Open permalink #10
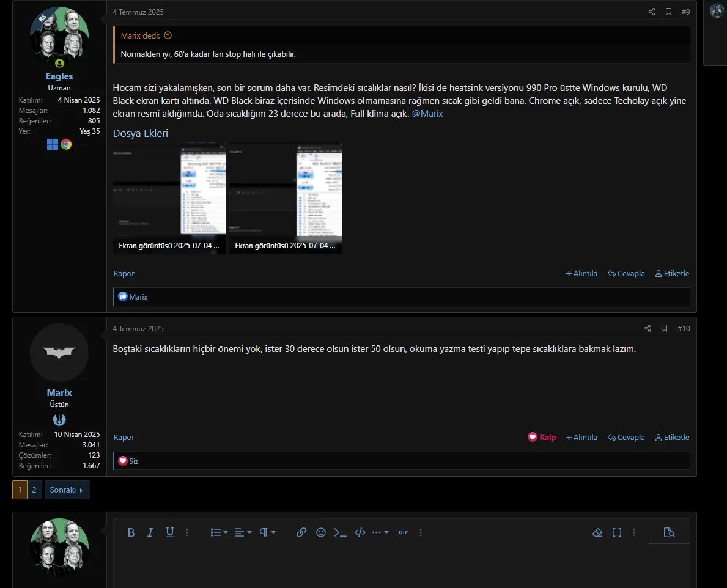 click(x=684, y=328)
